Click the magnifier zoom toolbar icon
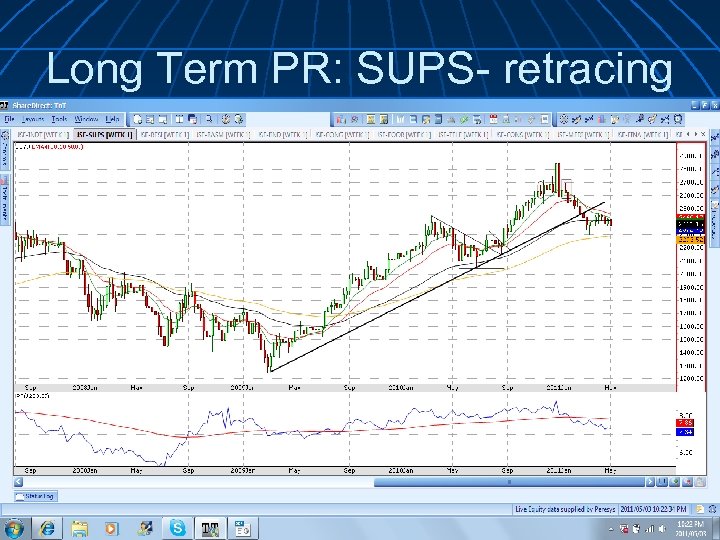720x540 pixels. tap(209, 119)
